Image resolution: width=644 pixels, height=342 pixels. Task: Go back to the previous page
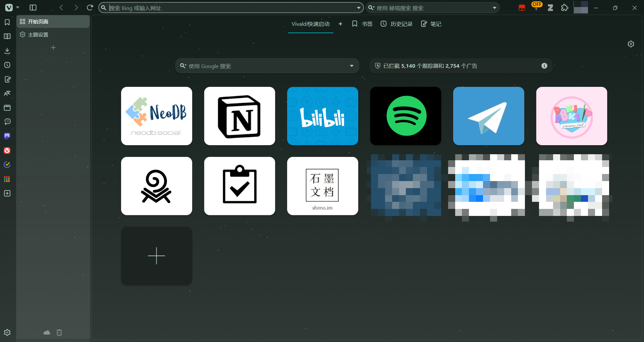tap(61, 7)
